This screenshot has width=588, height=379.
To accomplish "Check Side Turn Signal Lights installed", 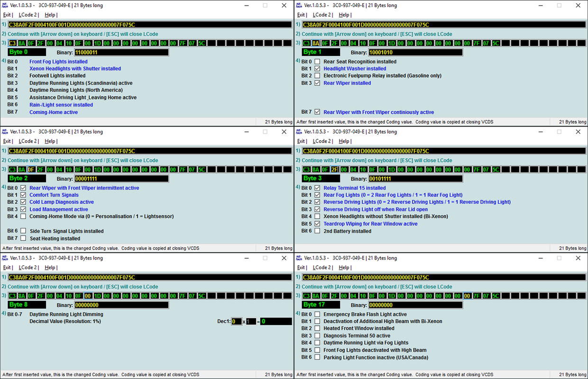I will [x=23, y=231].
